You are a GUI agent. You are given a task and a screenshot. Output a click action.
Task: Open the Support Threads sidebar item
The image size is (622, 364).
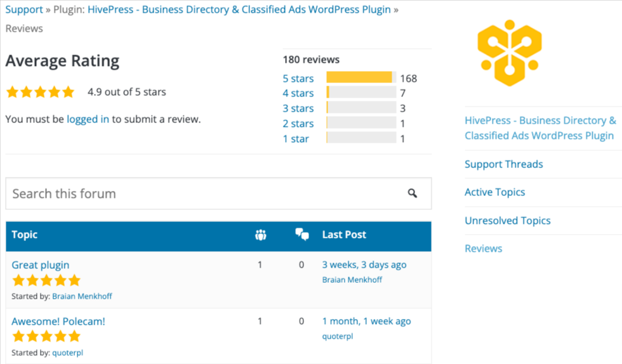coord(504,164)
